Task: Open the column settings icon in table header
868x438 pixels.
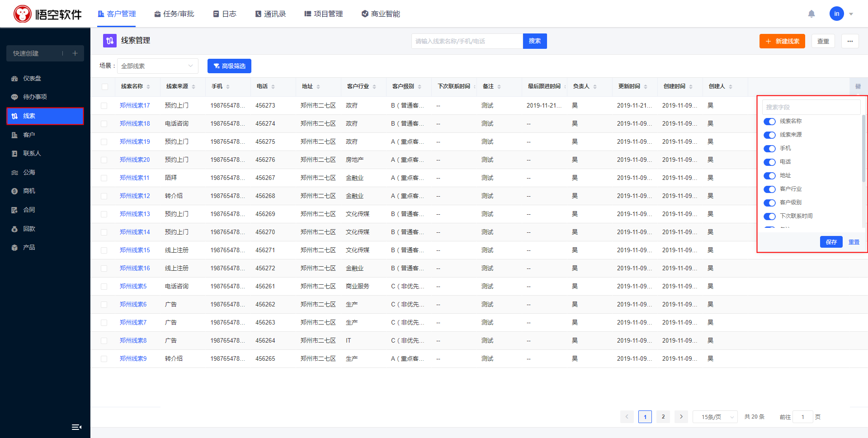Action: point(858,86)
